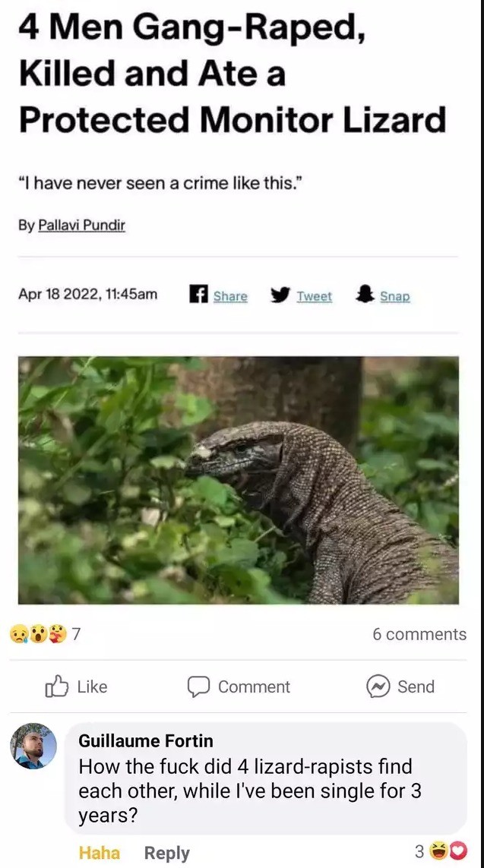This screenshot has width=484, height=868.
Task: Tap the Comment speech bubble icon
Action: click(x=198, y=687)
